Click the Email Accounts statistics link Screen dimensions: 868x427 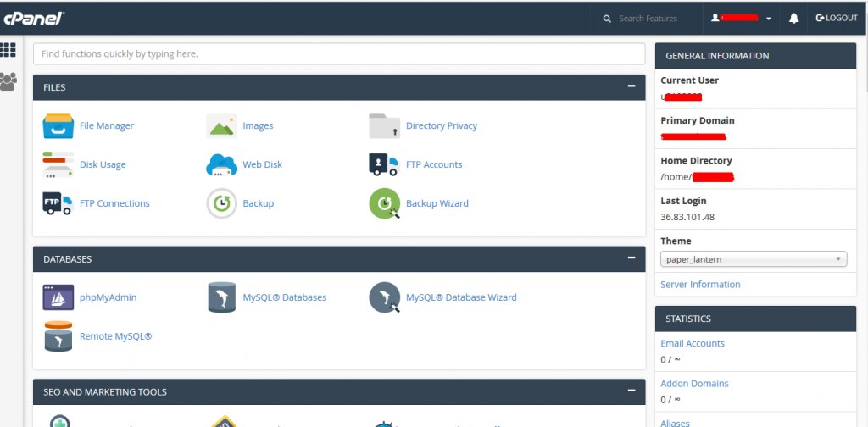coord(693,343)
